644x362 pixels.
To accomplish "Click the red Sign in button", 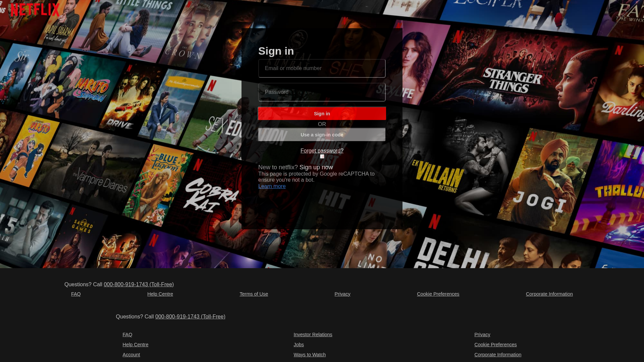I will coord(322,114).
